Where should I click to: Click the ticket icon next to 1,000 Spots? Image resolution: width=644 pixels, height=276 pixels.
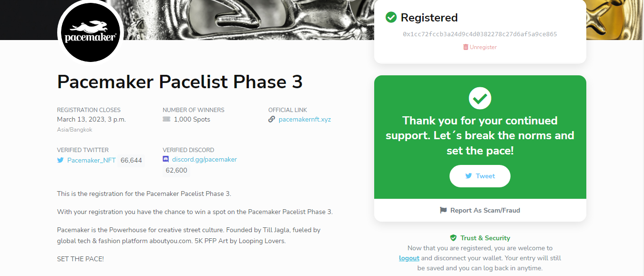click(166, 120)
